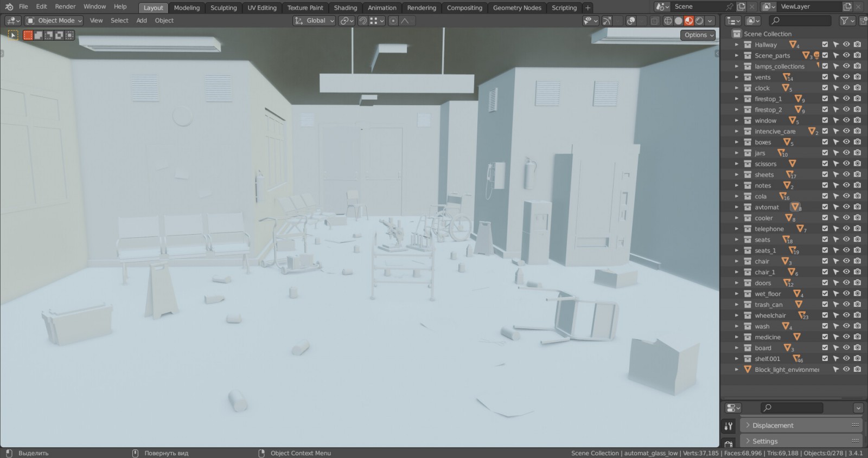Open the viewport Options dropdown
Image resolution: width=868 pixels, height=458 pixels.
click(698, 35)
